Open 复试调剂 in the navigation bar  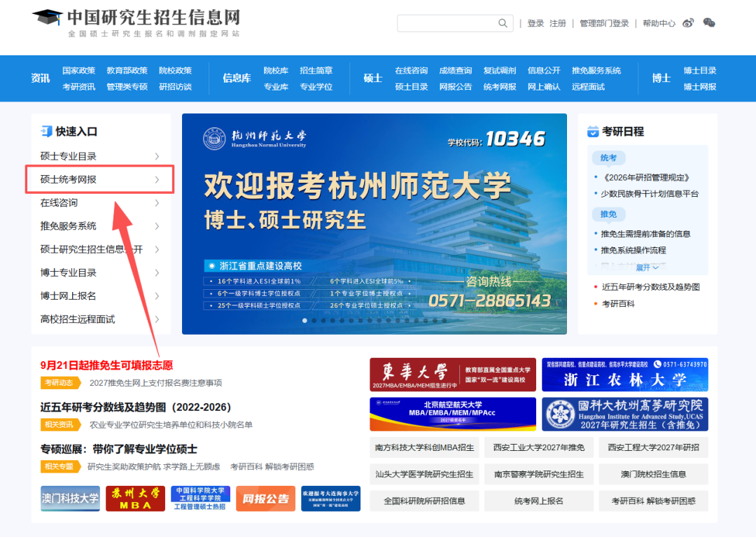(500, 71)
